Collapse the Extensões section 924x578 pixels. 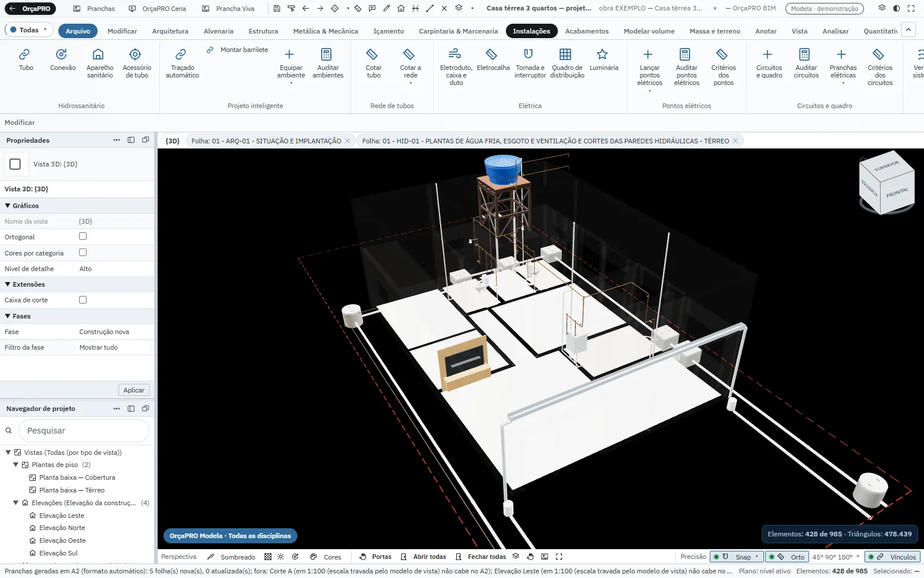[8, 284]
